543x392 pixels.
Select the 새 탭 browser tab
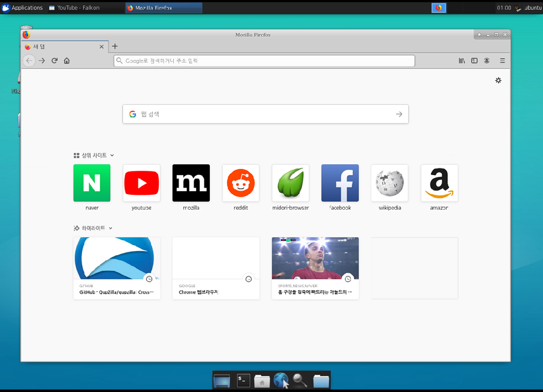pyautogui.click(x=65, y=46)
